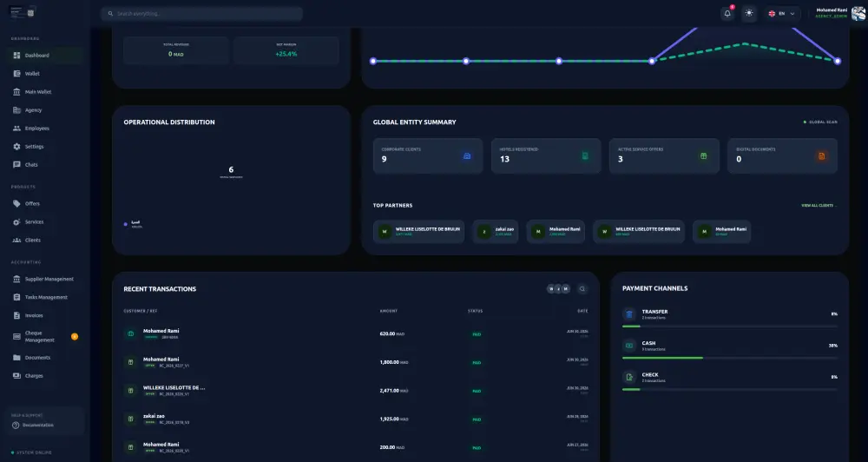Click the purple legend dot in Operational Distribution
The height and width of the screenshot is (462, 868).
(126, 224)
